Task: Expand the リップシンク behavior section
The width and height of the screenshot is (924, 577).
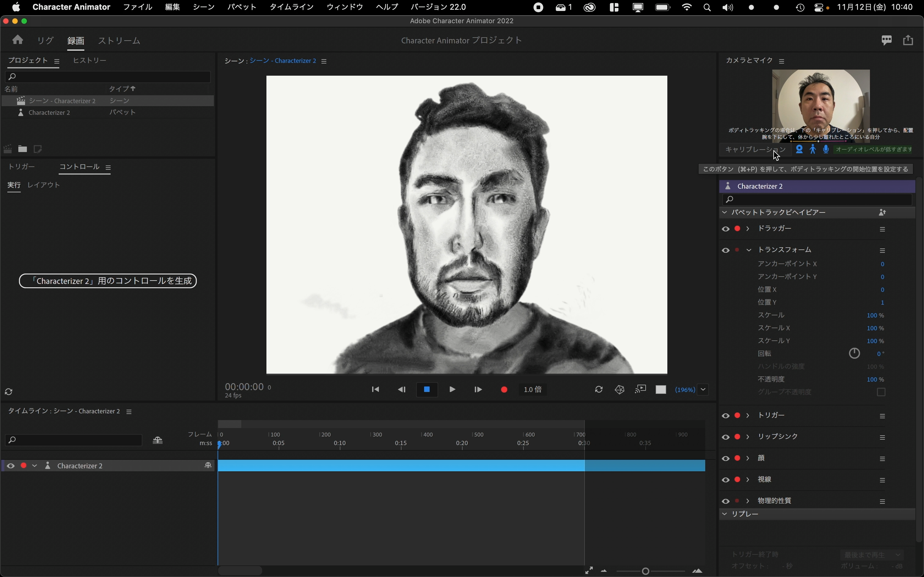Action: click(x=748, y=437)
